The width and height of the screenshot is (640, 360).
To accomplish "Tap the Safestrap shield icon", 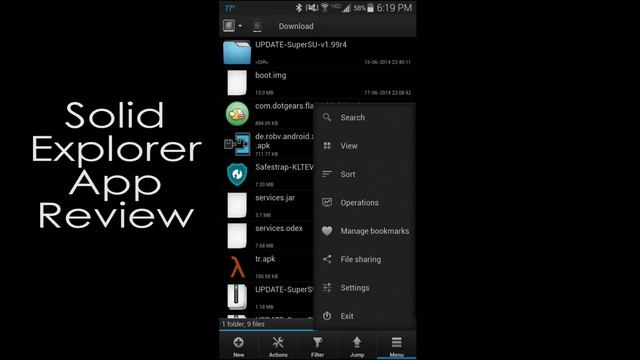I will [237, 174].
